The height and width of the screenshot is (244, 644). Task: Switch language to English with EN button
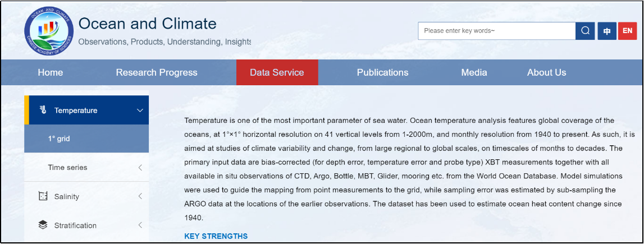[x=627, y=31]
